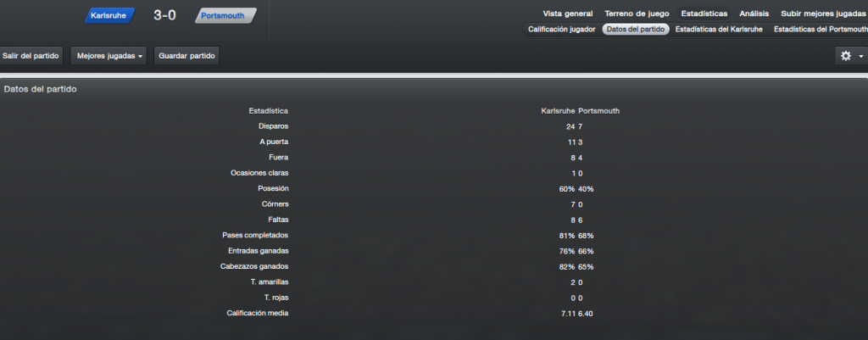
Task: Open the settings gear icon
Action: [x=845, y=56]
